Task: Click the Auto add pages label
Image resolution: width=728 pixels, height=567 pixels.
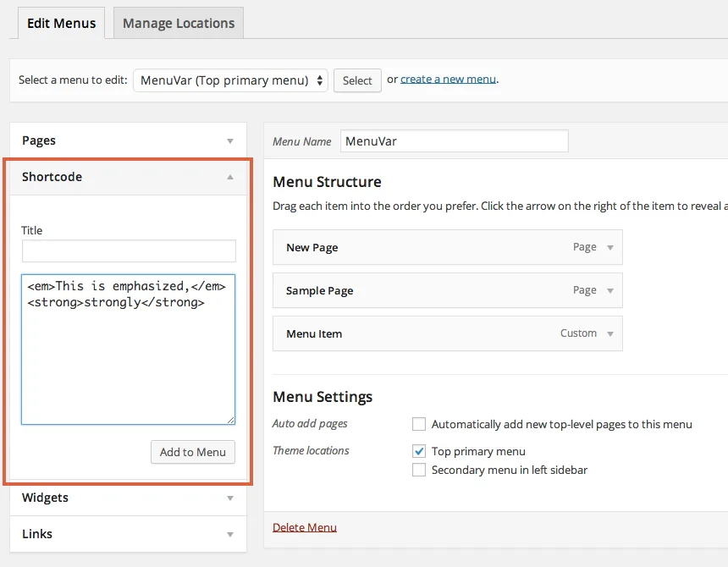Action: pyautogui.click(x=310, y=424)
